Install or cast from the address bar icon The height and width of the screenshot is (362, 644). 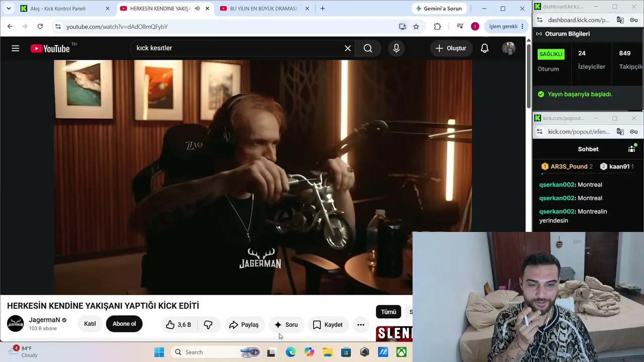pos(403,27)
